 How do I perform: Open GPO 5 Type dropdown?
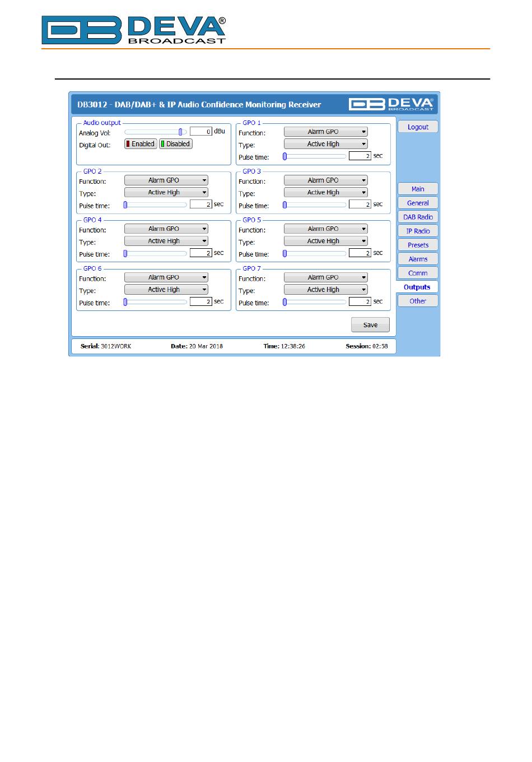pos(325,241)
